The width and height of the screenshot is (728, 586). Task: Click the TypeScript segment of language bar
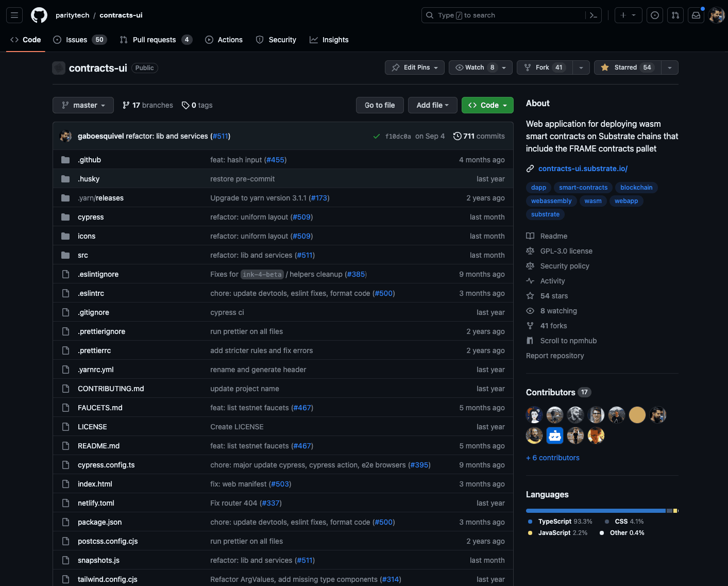[596, 511]
